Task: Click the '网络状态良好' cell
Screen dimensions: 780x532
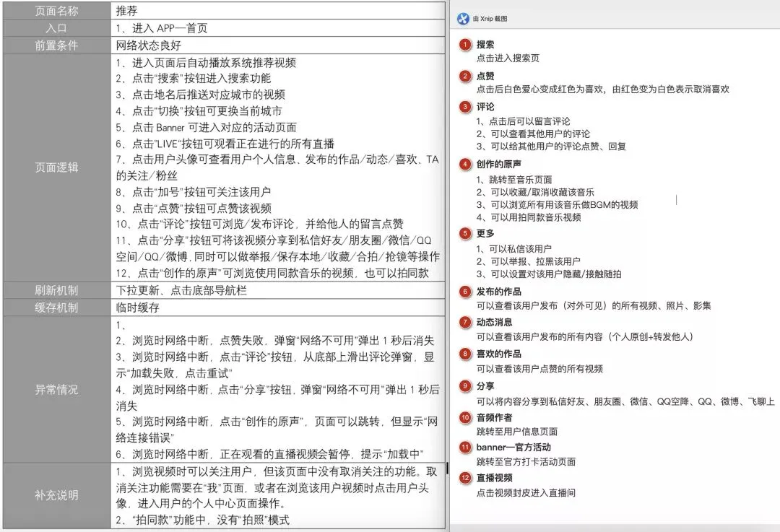Action: (x=277, y=45)
